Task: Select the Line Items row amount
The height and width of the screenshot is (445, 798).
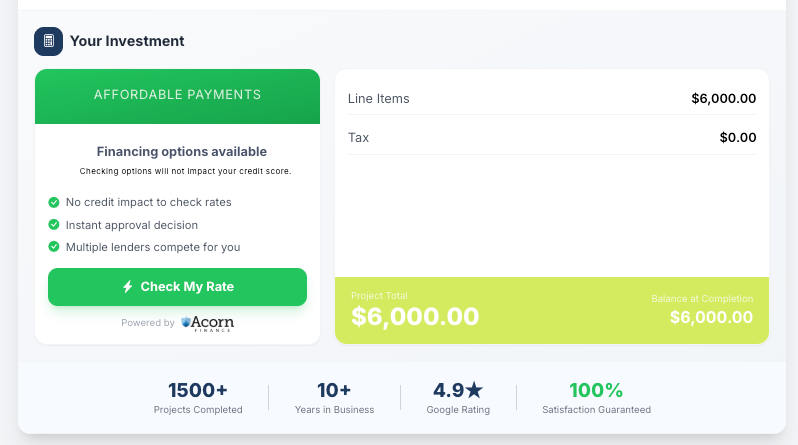Action: click(x=723, y=99)
